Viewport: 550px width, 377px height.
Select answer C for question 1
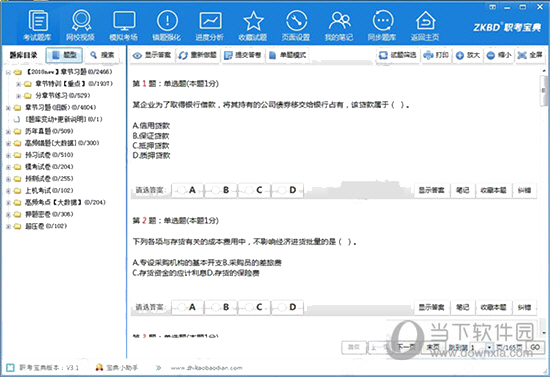click(x=254, y=190)
